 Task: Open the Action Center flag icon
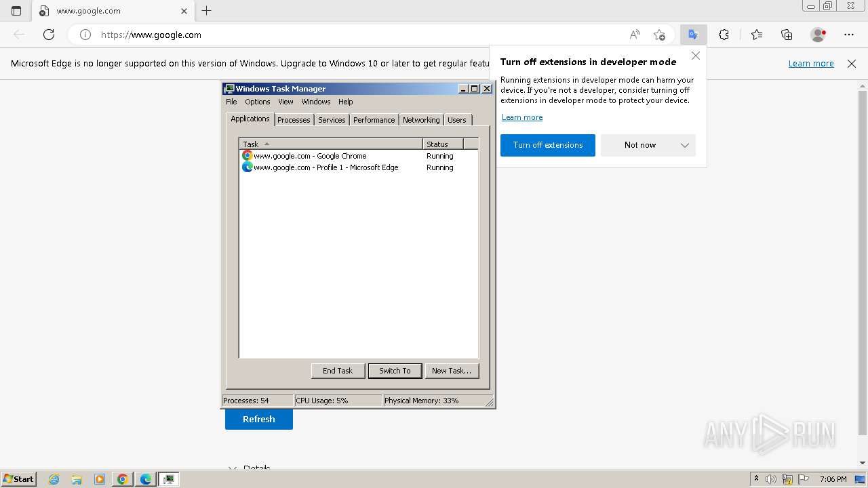coord(802,479)
